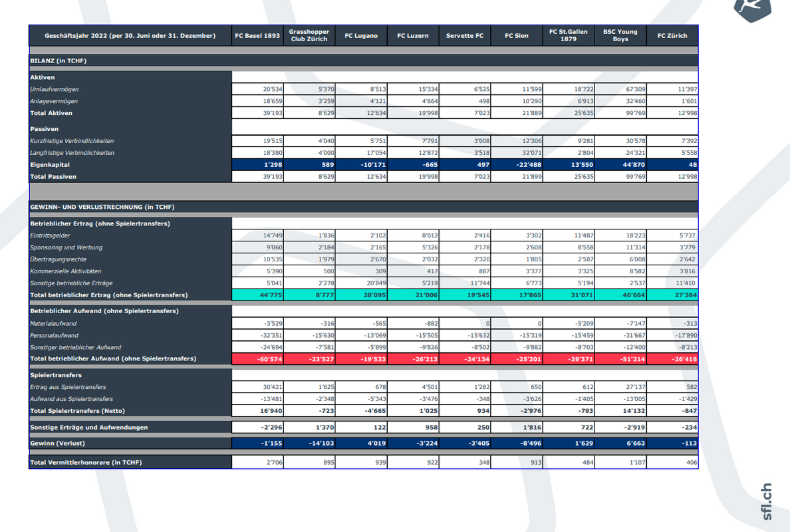Screen dimensions: 790x532
Task: Click the FC Basel 1893 column header
Action: (257, 36)
